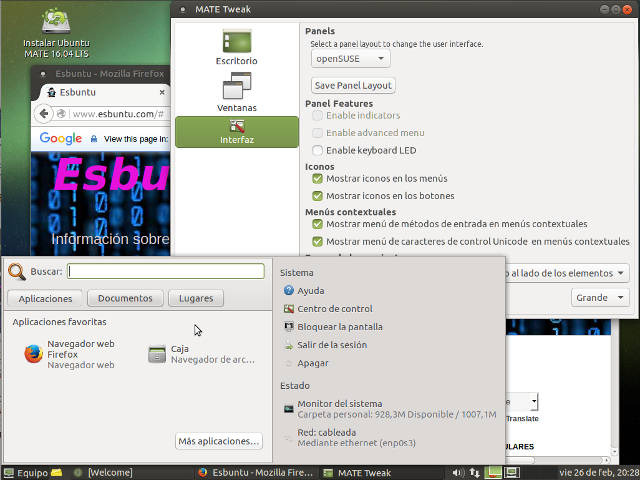Focus the Buscar search field
Viewport: 640px width, 480px height.
166,271
